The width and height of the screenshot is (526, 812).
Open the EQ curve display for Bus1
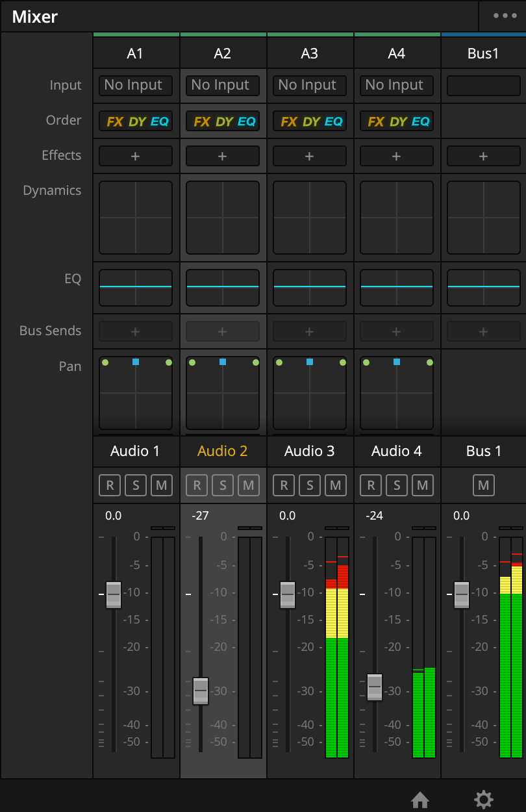[483, 287]
